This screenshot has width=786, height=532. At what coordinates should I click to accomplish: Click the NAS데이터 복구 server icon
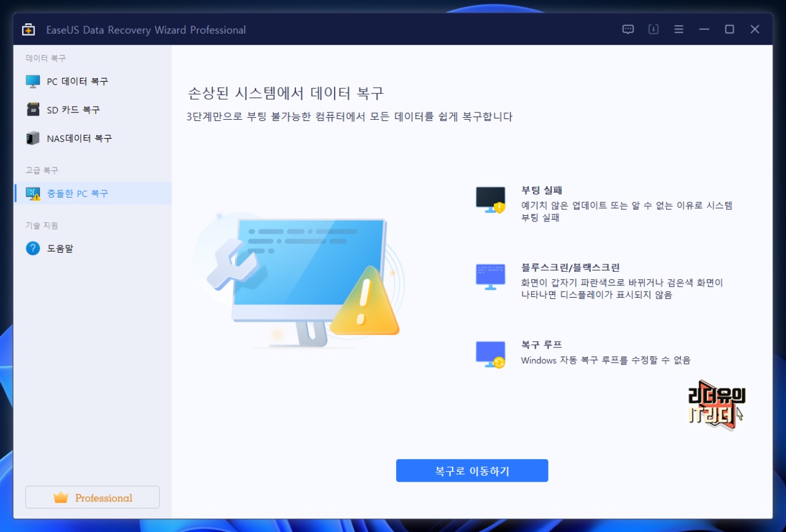pyautogui.click(x=33, y=138)
